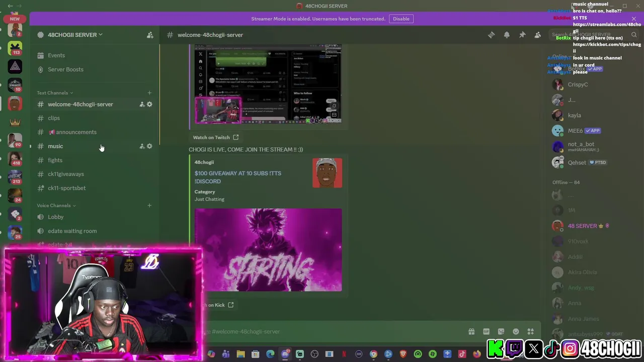Open $100 GIVEAWAY stream title link
Viewport: 644px width, 362px height.
tap(238, 177)
